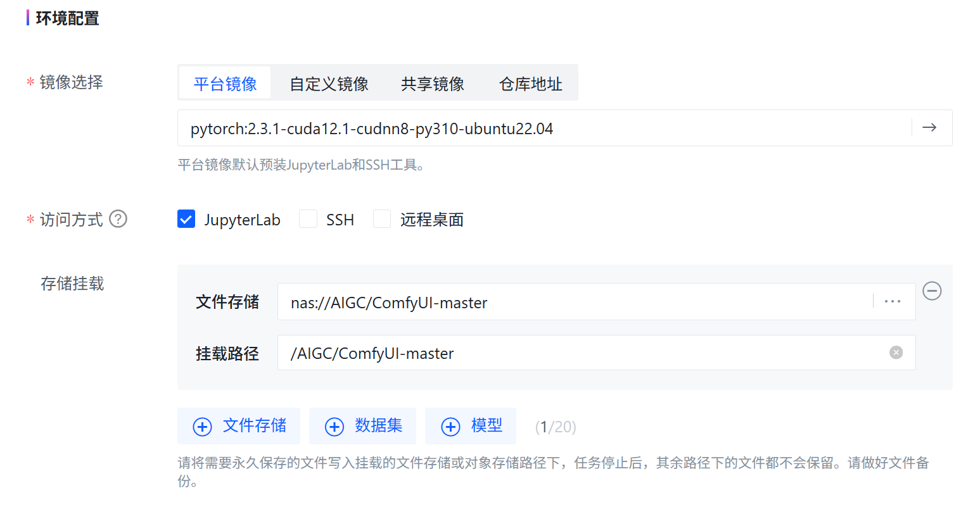980x507 pixels.
Task: Clear the 挂载路径 field with X icon
Action: tap(896, 353)
